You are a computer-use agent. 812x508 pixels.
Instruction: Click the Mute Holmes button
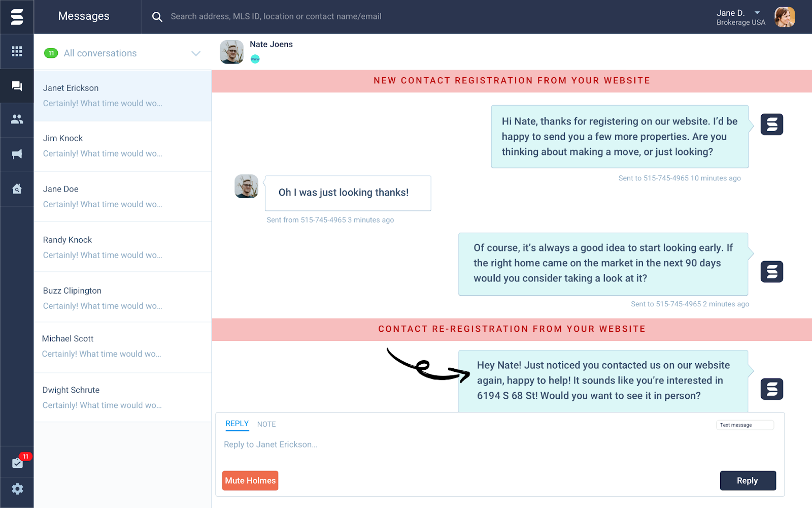click(x=250, y=481)
